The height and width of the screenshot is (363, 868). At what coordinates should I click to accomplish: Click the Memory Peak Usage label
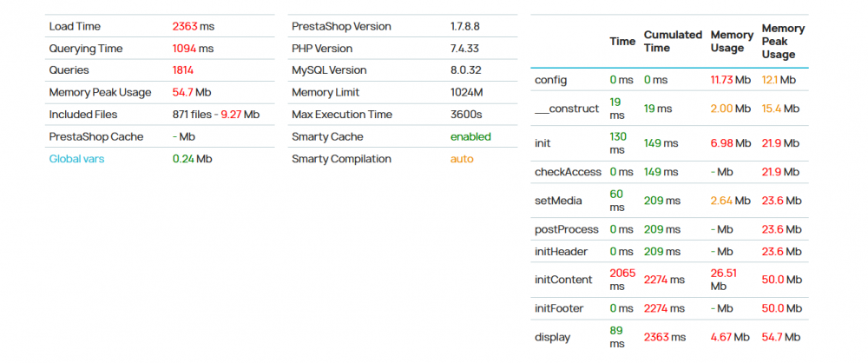[100, 93]
